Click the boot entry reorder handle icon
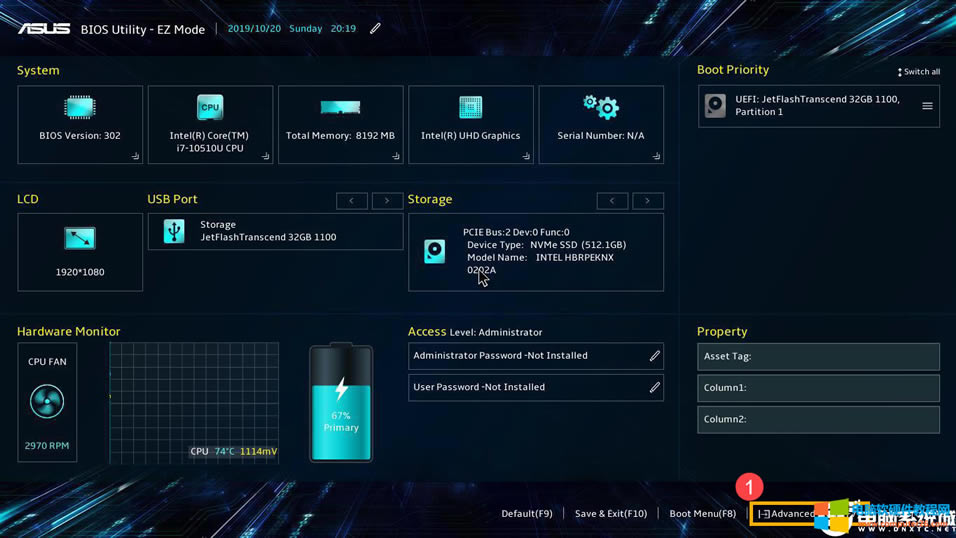 (927, 106)
